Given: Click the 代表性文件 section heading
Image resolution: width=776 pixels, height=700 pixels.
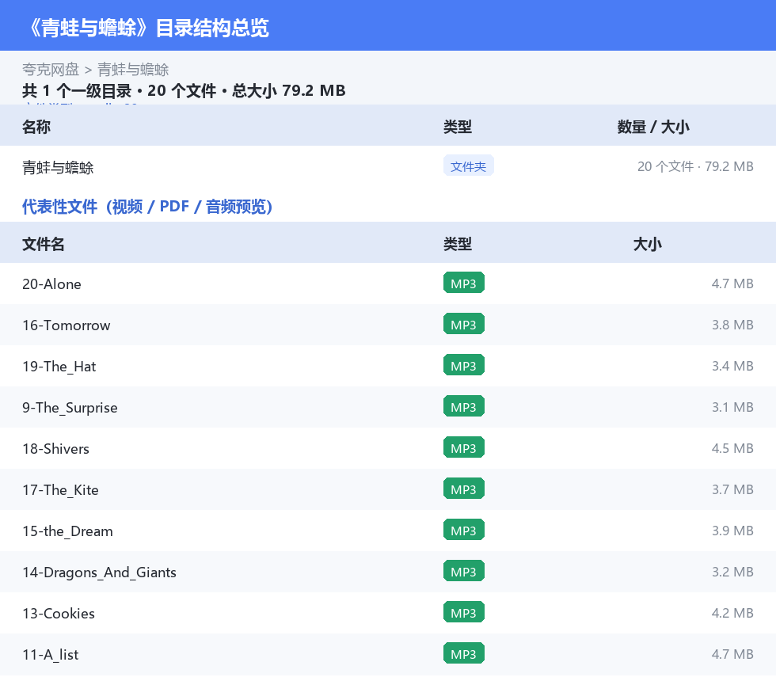Looking at the screenshot, I should (147, 207).
